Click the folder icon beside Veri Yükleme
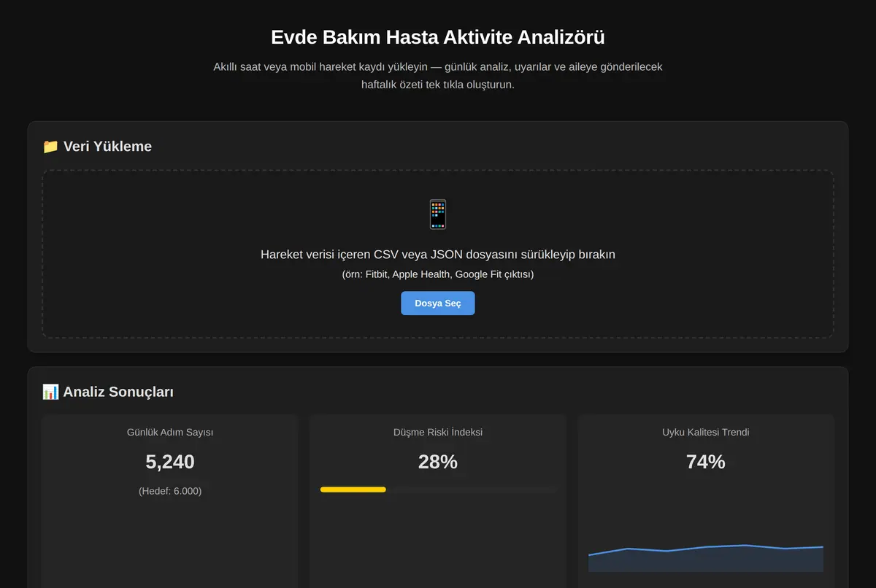876x588 pixels. coord(50,146)
